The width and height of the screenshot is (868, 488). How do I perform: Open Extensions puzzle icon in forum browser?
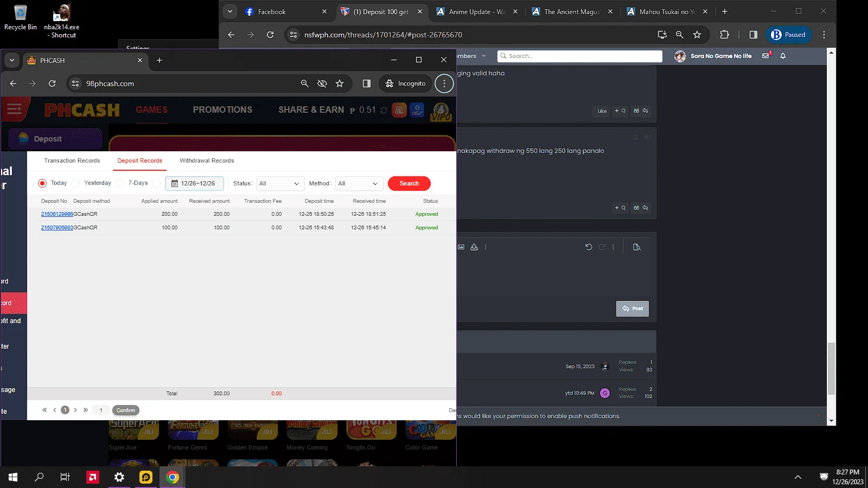724,35
